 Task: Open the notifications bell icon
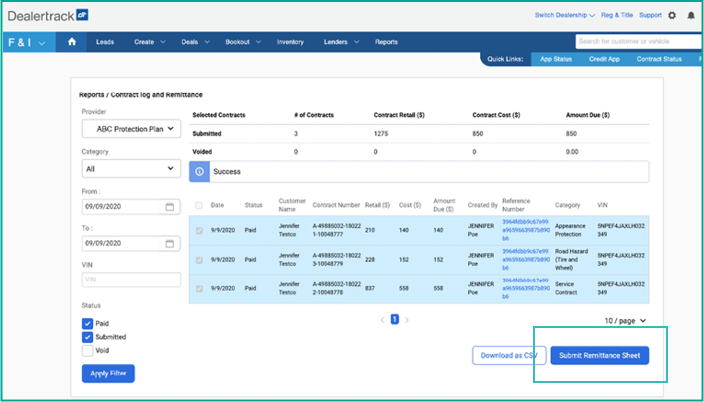coord(691,16)
